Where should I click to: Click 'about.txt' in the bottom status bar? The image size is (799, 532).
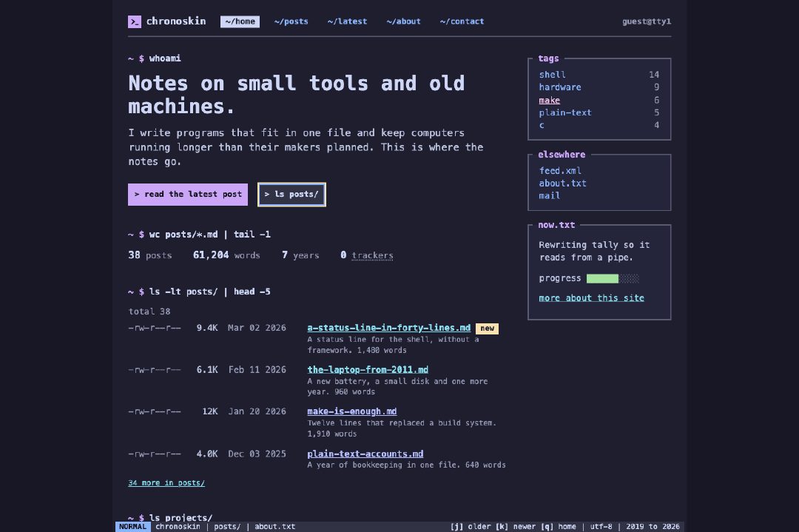[x=274, y=526]
